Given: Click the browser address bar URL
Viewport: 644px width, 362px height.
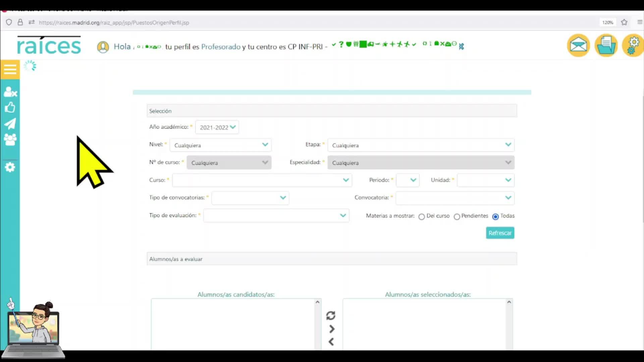Looking at the screenshot, I should [x=114, y=22].
